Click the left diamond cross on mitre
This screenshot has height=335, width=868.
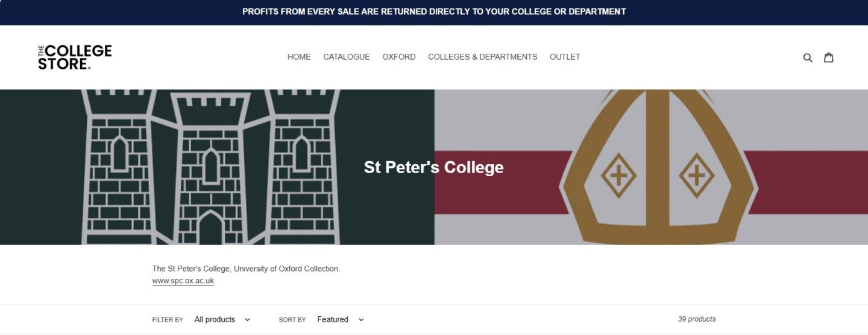618,176
